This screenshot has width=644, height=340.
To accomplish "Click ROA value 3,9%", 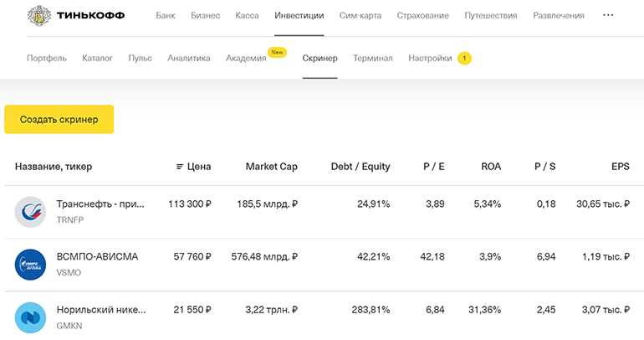I will pos(490,256).
